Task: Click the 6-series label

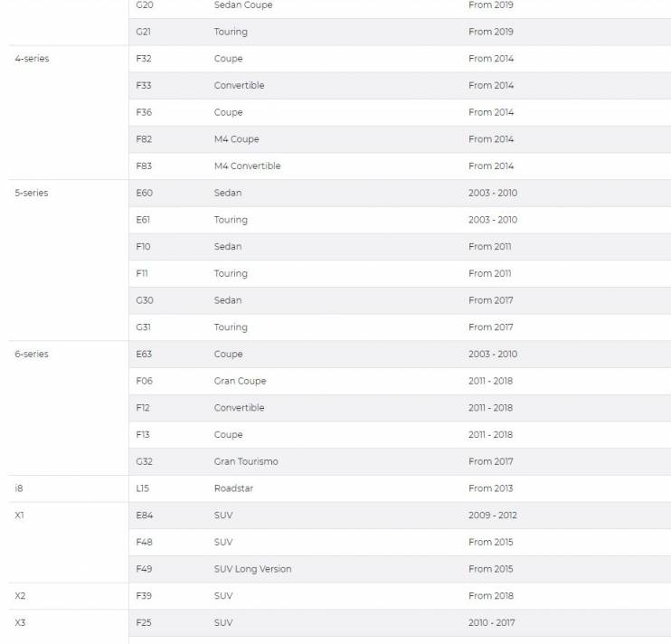Action: tap(32, 355)
